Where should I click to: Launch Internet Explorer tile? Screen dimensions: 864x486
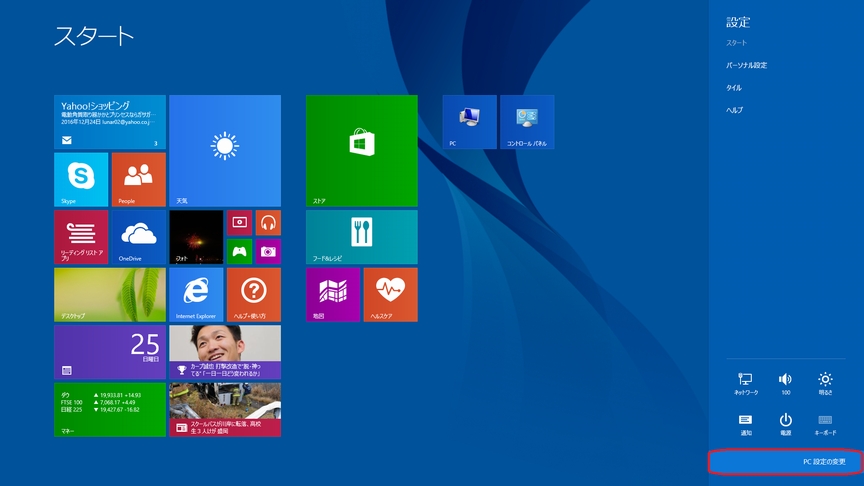tap(196, 295)
